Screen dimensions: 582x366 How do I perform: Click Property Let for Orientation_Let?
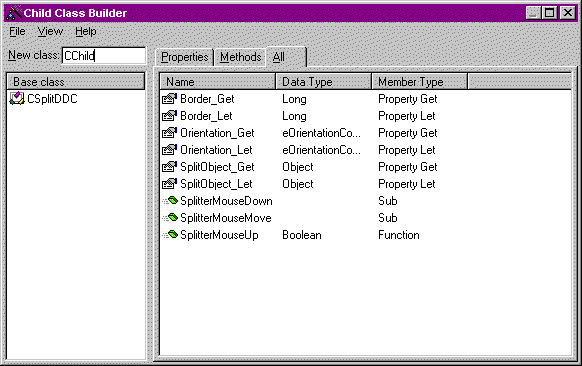pos(406,150)
